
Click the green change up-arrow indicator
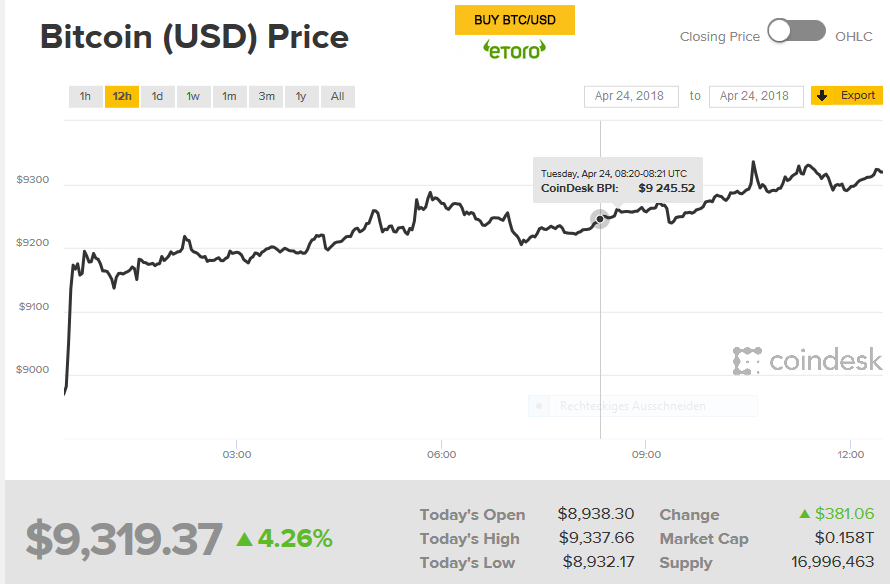804,514
